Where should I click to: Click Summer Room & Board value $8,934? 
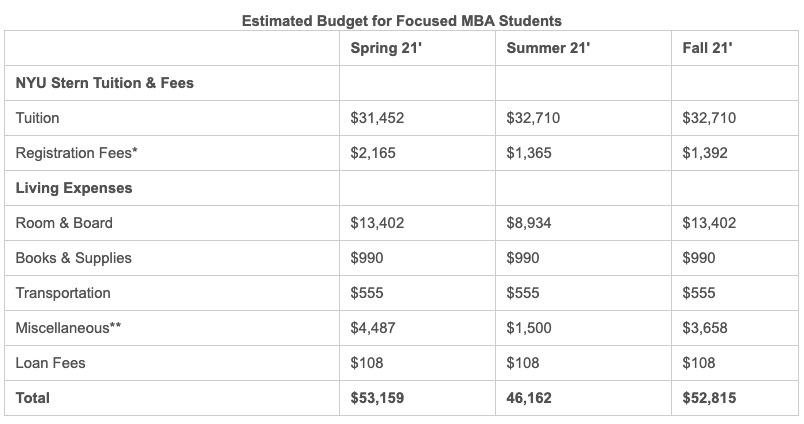point(529,223)
